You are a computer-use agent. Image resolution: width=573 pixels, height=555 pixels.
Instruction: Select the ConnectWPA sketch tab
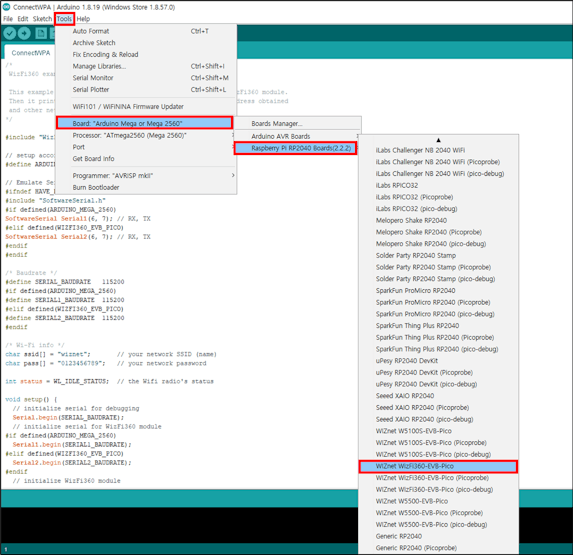[31, 53]
